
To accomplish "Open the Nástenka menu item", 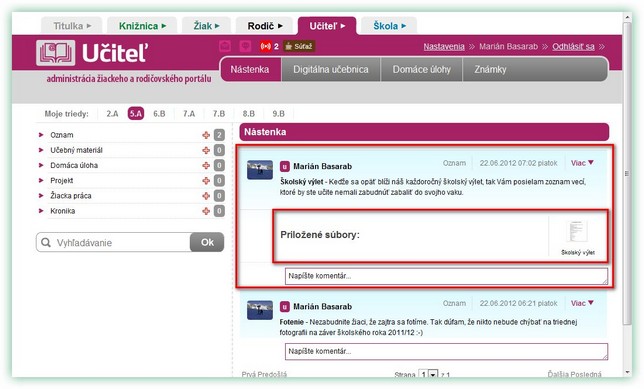I will pos(250,69).
